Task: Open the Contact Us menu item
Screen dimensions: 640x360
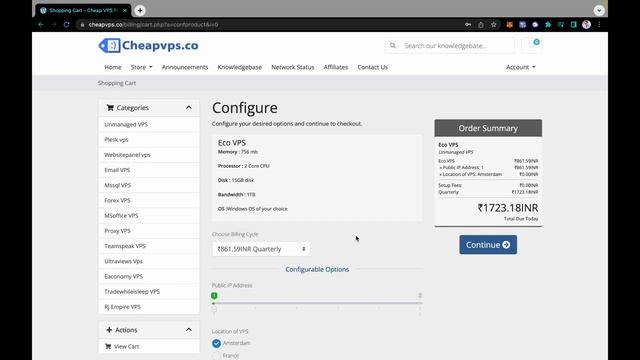Action: pos(373,67)
